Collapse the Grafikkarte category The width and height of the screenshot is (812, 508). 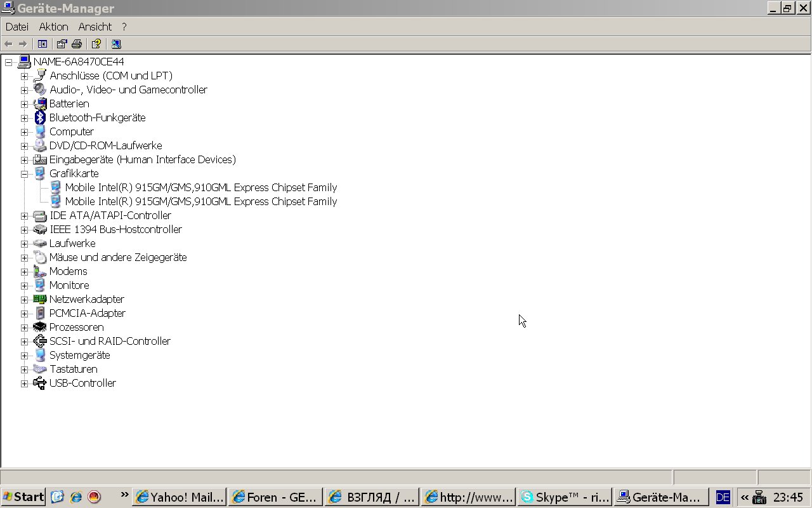pyautogui.click(x=24, y=174)
